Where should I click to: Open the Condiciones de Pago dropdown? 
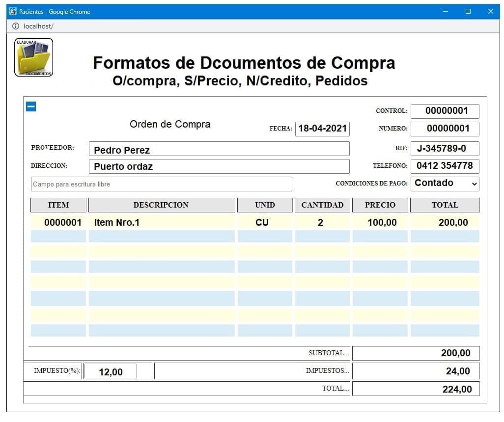point(445,184)
